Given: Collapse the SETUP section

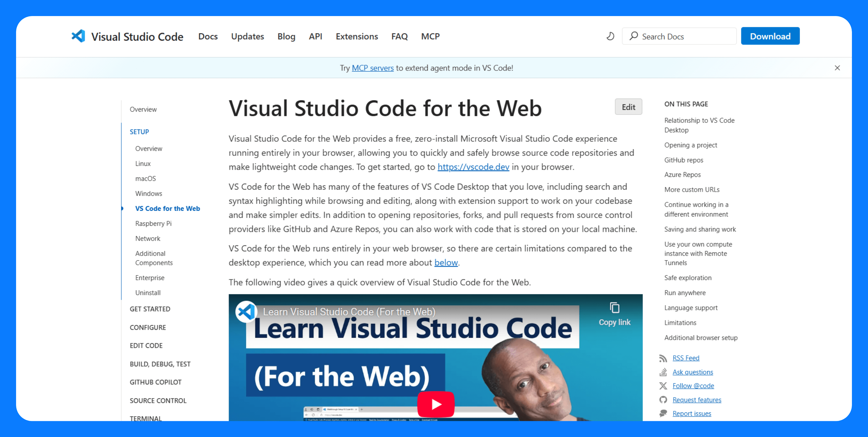Looking at the screenshot, I should coord(139,132).
